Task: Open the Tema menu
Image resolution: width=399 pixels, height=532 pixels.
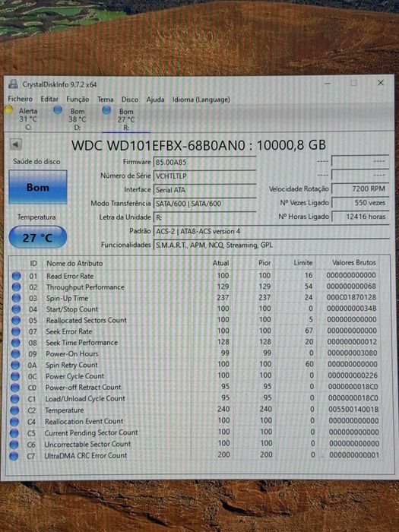Action: pos(105,99)
